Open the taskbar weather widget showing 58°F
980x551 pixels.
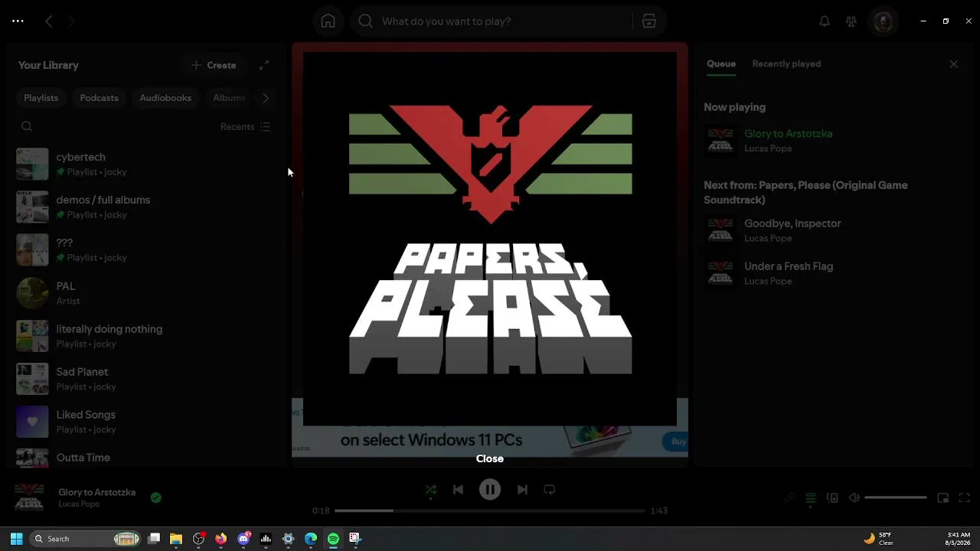click(x=878, y=539)
